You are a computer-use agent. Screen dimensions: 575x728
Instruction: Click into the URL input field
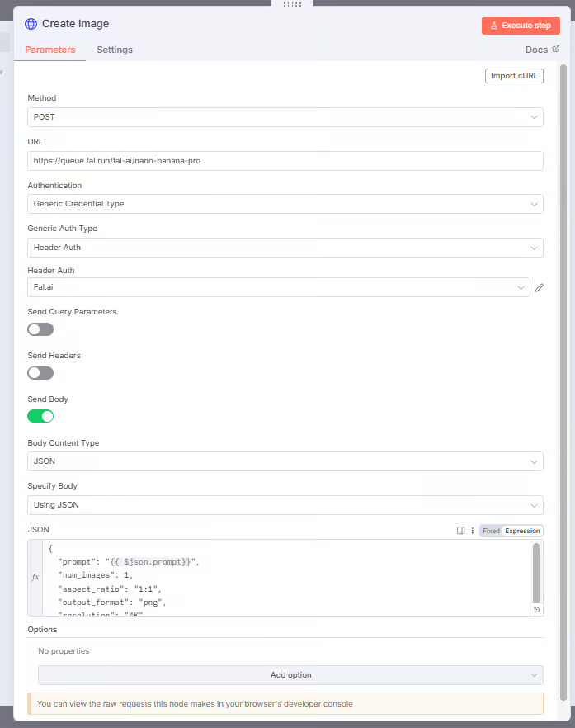click(x=285, y=161)
